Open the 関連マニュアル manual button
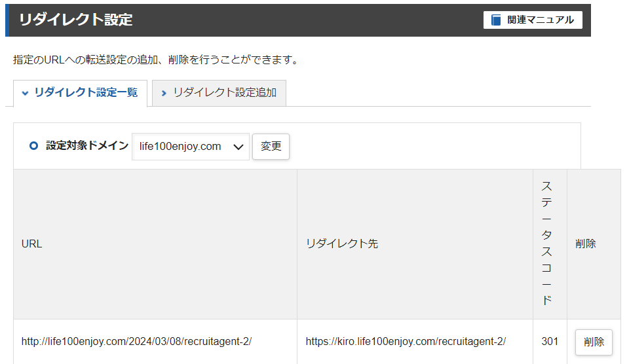This screenshot has height=364, width=629. coord(533,20)
